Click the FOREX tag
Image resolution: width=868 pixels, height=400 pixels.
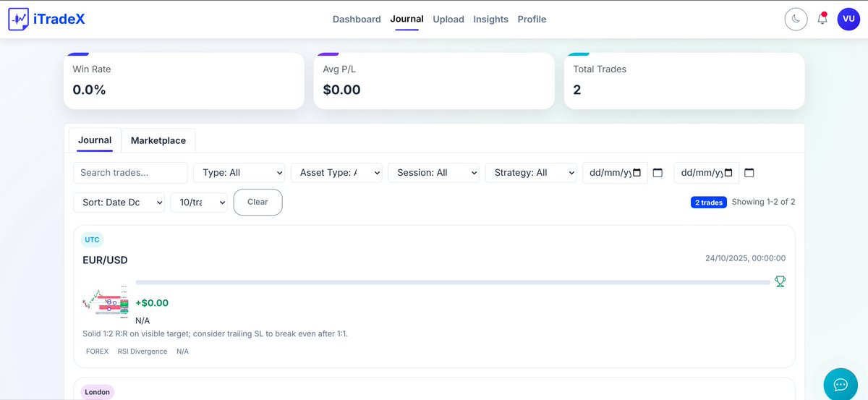click(97, 352)
